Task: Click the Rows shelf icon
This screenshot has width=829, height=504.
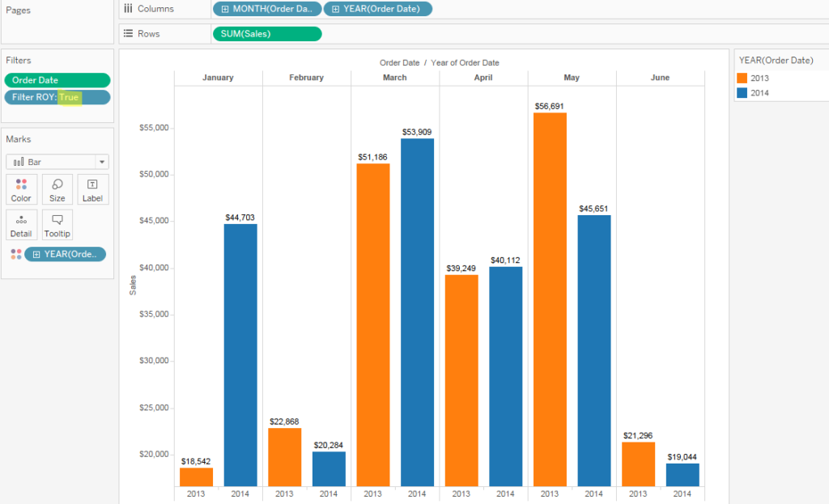Action: pos(128,33)
